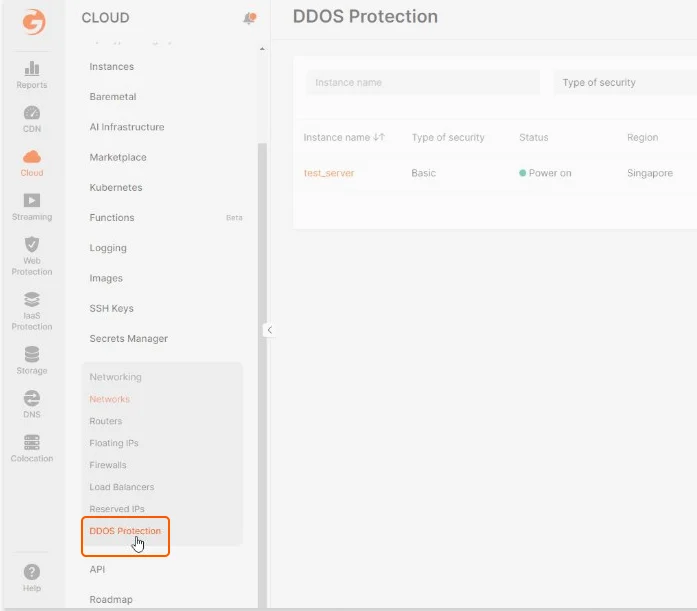Go to Firewalls under Networking
This screenshot has width=697, height=611.
[x=108, y=465]
